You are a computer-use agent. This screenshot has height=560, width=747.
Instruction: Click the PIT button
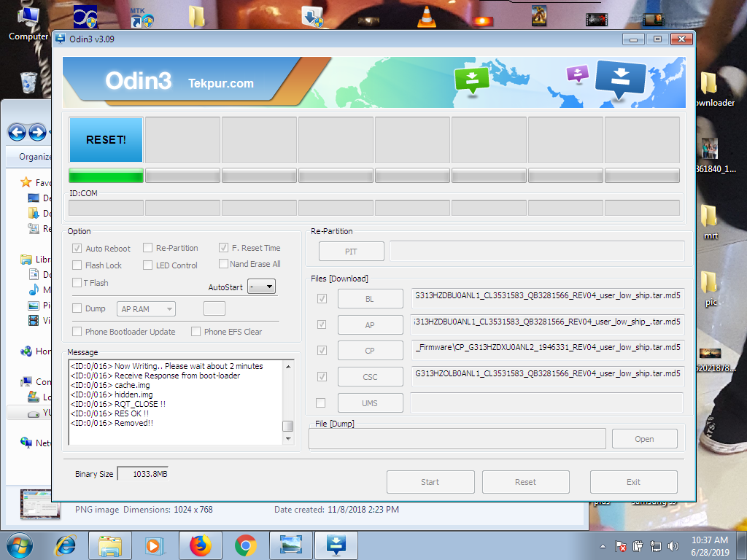(351, 251)
